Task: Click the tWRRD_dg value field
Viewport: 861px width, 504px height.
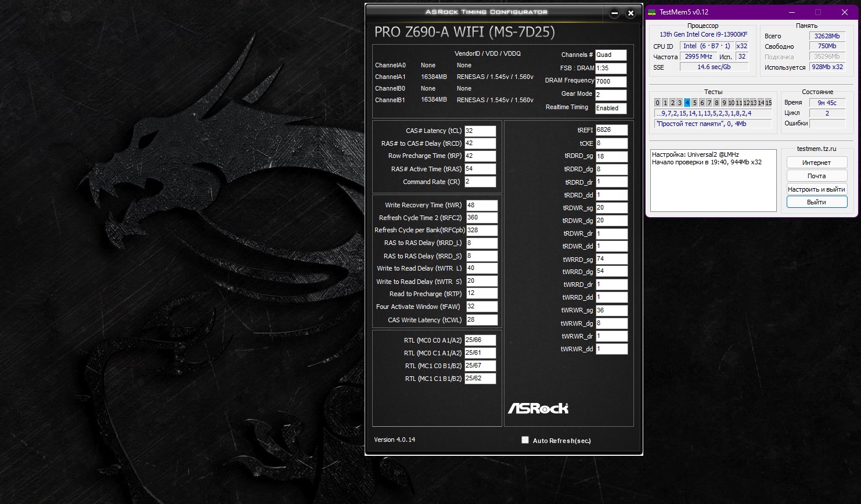Action: (x=612, y=271)
